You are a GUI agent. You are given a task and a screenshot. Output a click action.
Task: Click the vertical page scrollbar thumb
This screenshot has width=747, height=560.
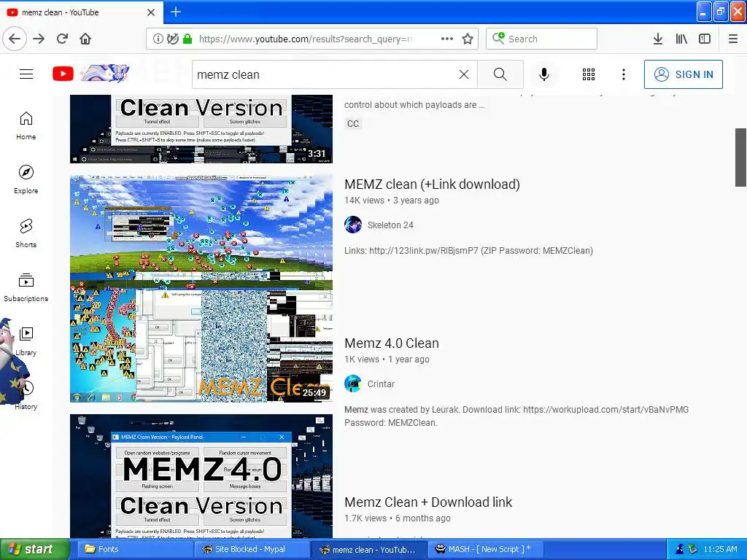click(741, 157)
